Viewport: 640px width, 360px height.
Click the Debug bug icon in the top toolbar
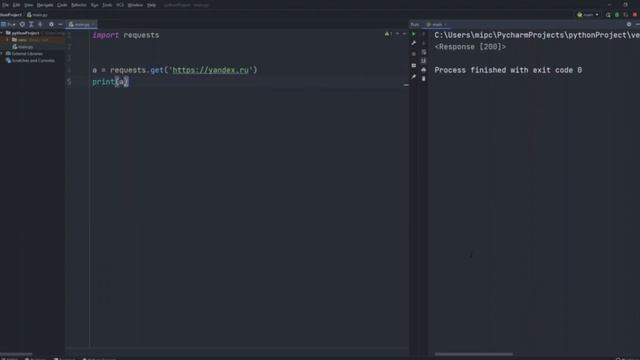click(617, 15)
